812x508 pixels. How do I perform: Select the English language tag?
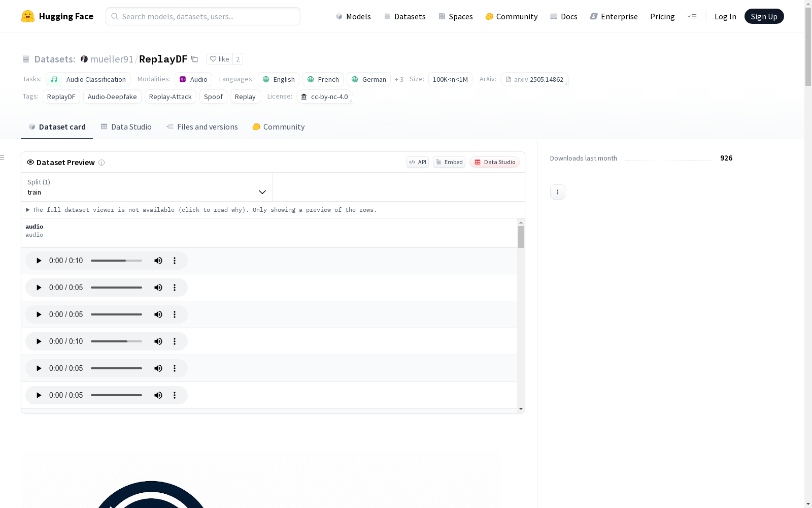pyautogui.click(x=279, y=79)
